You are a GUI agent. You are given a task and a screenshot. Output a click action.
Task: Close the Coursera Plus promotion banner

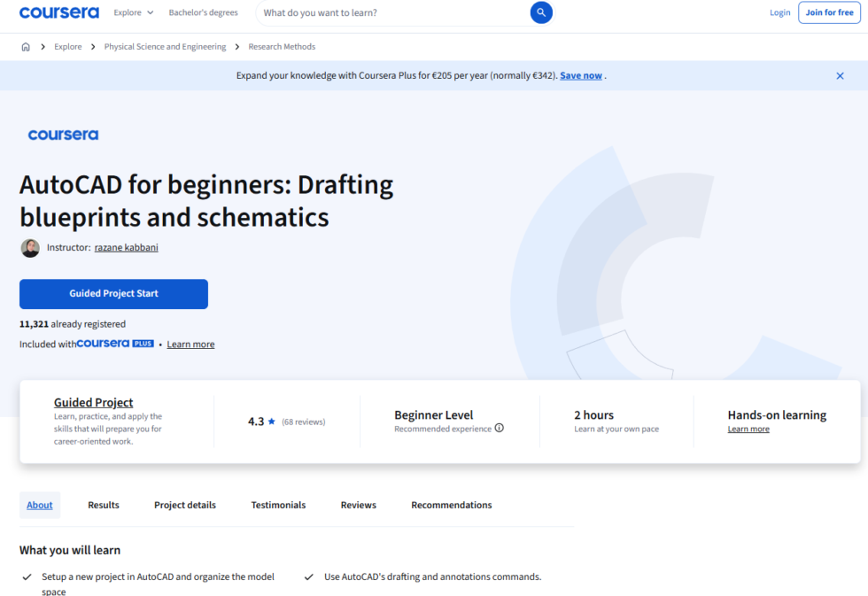pos(840,76)
